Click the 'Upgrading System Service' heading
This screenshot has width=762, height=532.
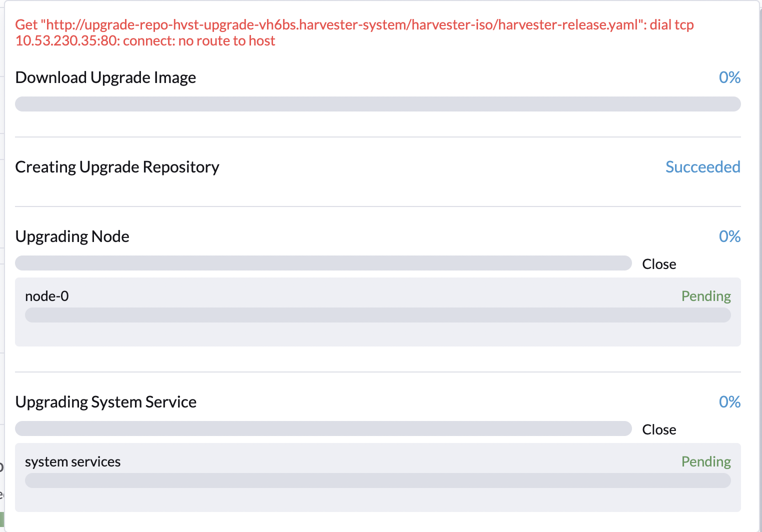point(106,402)
